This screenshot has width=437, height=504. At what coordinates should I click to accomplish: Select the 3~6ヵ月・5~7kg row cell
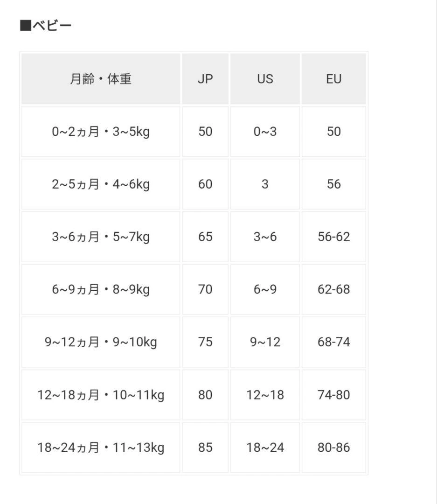tap(101, 237)
